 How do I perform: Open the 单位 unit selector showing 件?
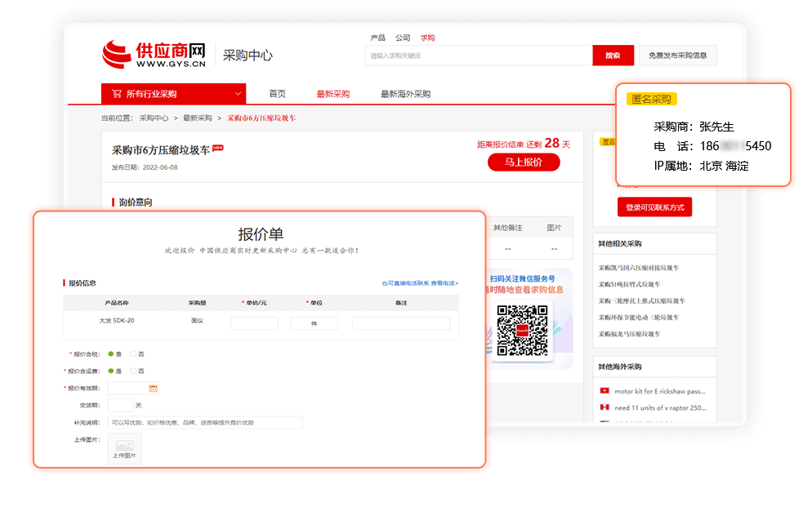coord(314,323)
